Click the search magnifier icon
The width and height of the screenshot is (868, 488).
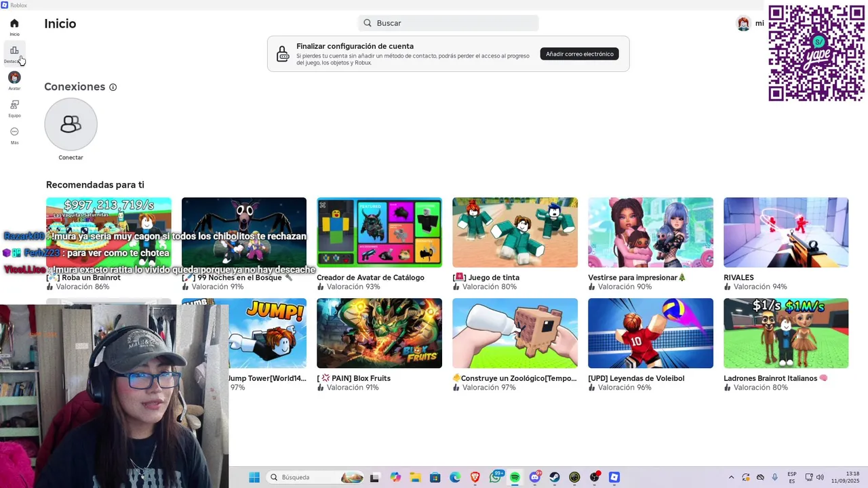coord(368,23)
